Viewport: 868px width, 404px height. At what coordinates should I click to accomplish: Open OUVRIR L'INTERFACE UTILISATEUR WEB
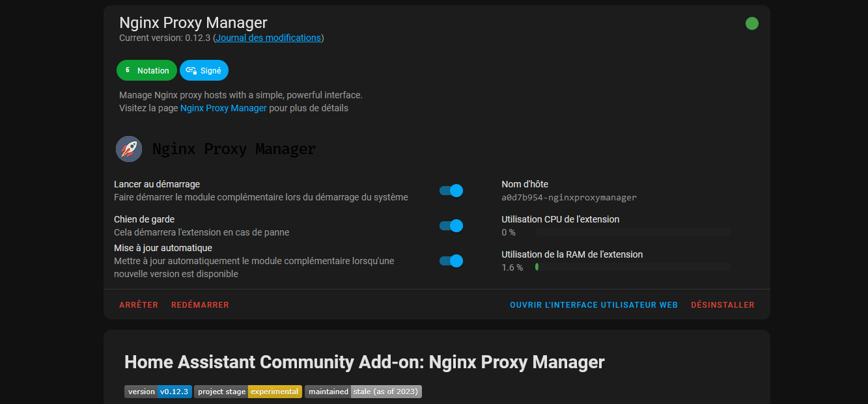tap(594, 304)
